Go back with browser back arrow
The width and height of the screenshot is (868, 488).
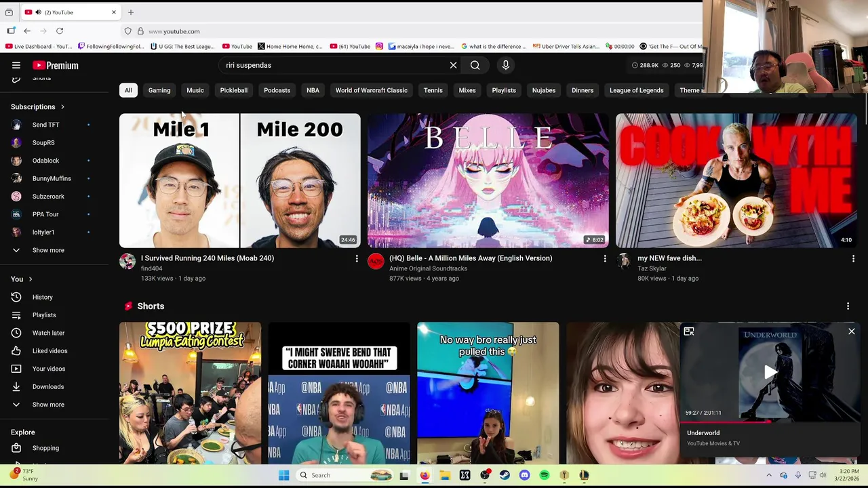point(27,31)
